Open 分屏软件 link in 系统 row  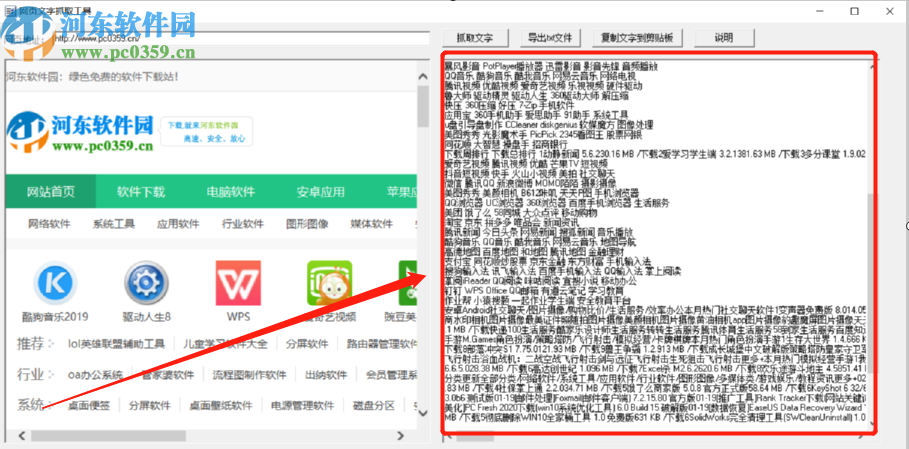150,406
